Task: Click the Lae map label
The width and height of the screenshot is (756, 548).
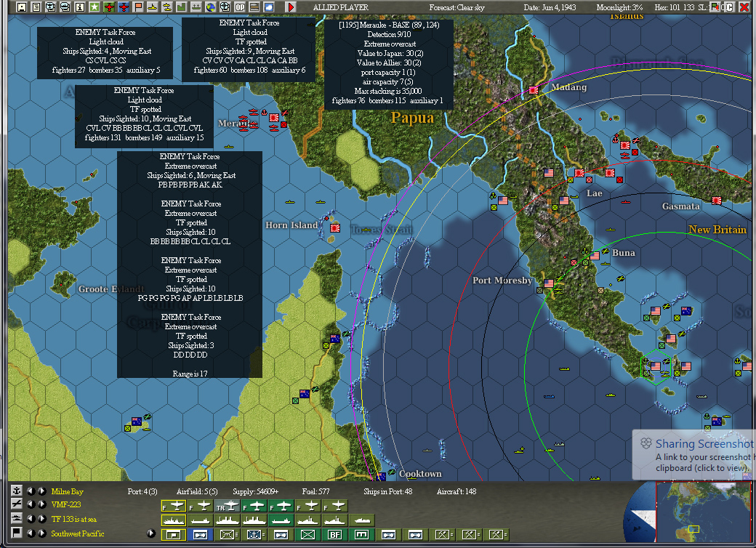Action: click(594, 193)
